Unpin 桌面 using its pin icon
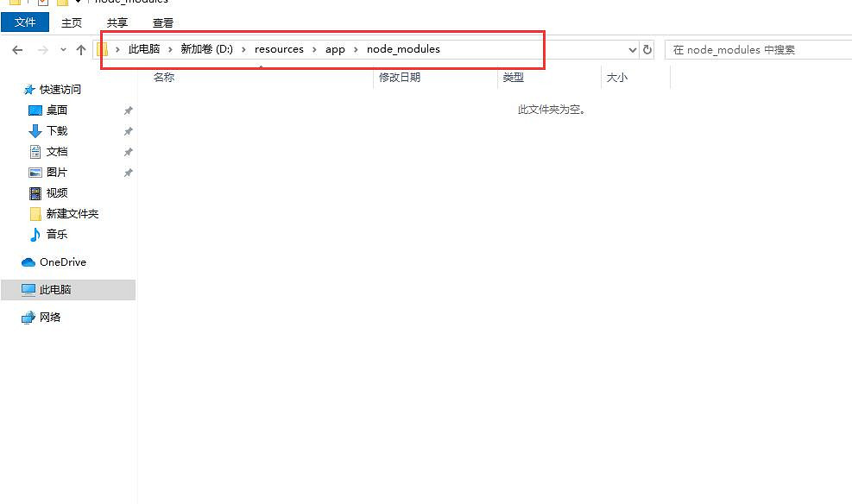The width and height of the screenshot is (852, 504). (128, 110)
